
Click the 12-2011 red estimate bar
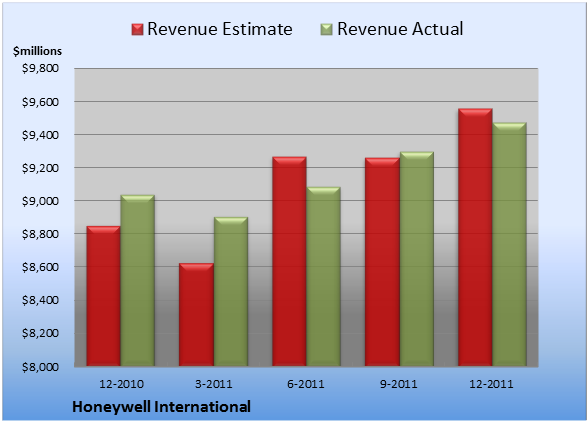tap(475, 237)
